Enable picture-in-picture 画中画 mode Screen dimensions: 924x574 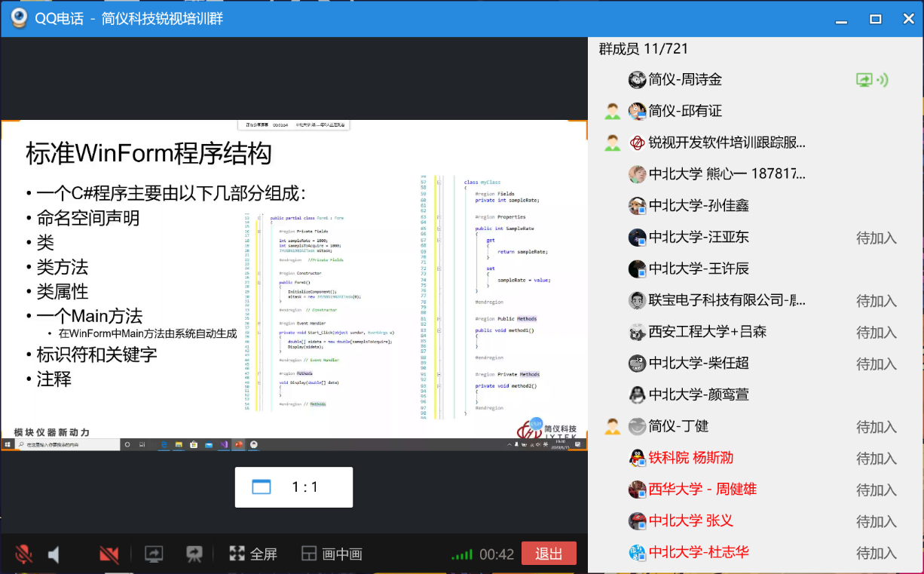click(332, 554)
